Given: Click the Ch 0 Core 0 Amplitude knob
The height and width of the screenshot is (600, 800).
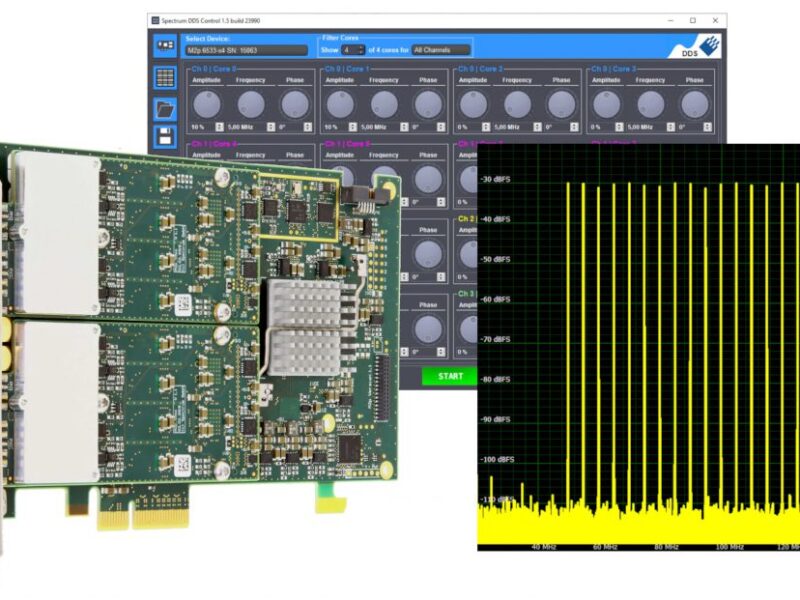Looking at the screenshot, I should point(207,104).
